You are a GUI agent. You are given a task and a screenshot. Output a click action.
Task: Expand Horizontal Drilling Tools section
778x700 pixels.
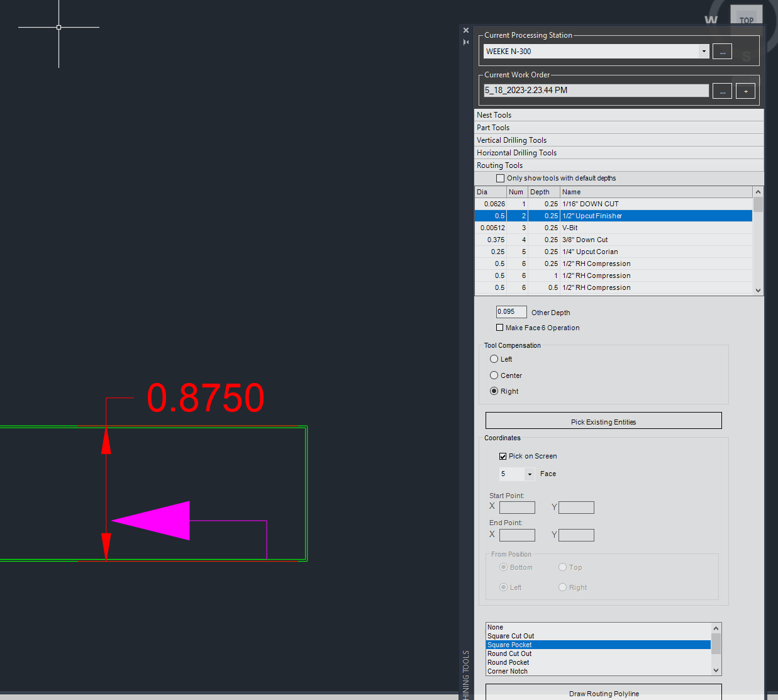(x=619, y=153)
